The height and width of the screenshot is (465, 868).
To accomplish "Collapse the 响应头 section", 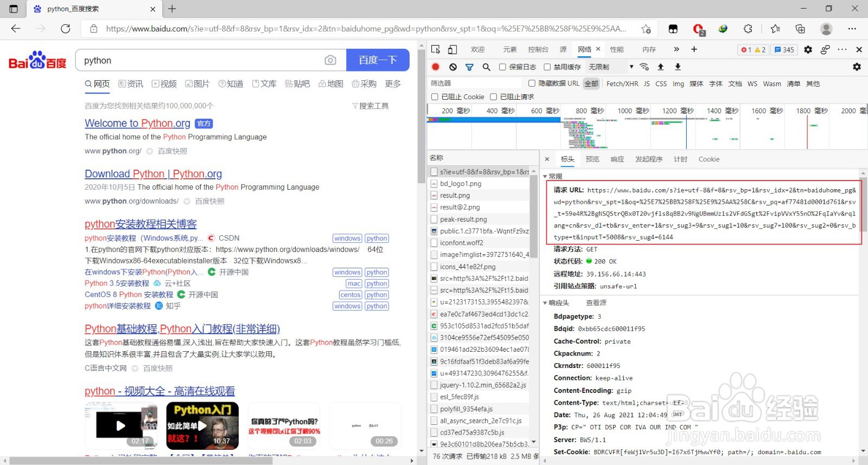I will click(x=556, y=302).
